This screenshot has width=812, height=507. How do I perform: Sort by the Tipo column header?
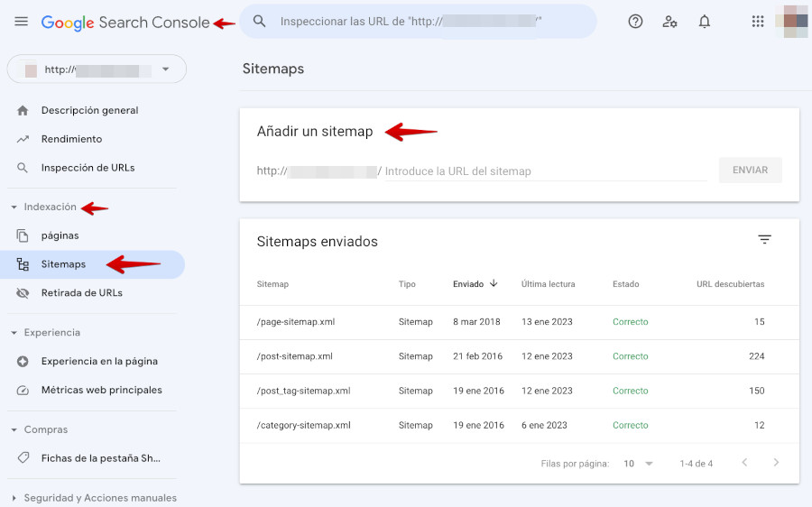coord(407,284)
